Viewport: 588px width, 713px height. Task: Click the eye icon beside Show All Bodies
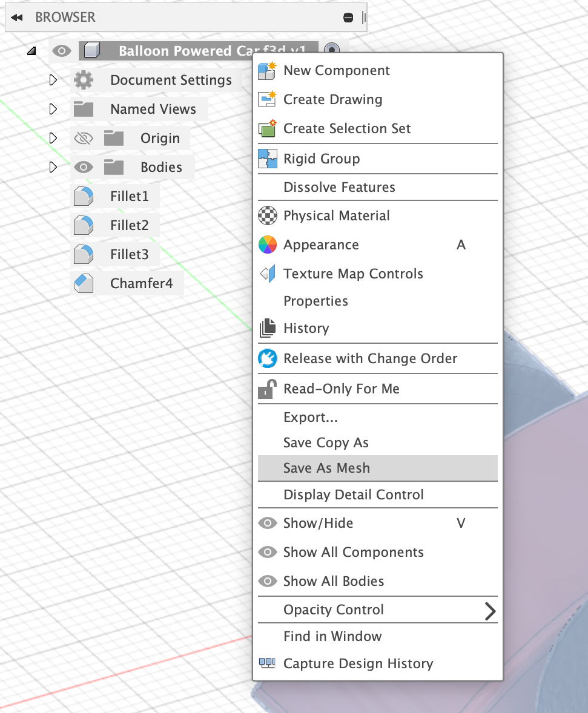(x=268, y=581)
